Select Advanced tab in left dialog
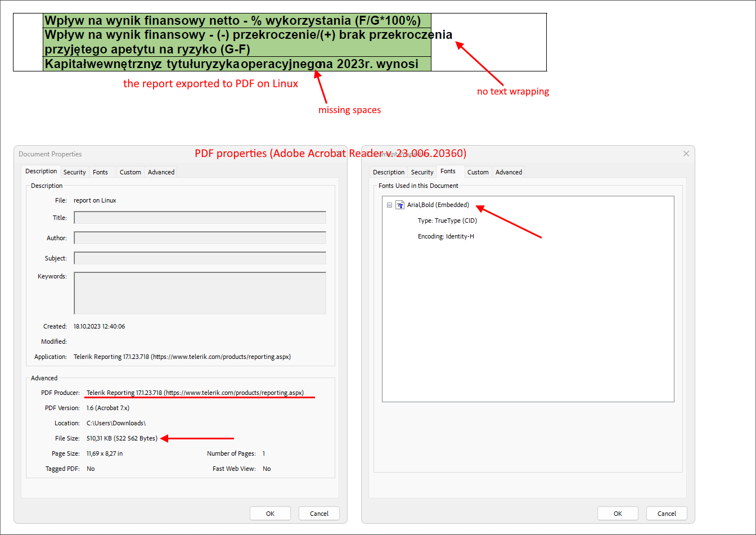The width and height of the screenshot is (756, 535). 161,172
